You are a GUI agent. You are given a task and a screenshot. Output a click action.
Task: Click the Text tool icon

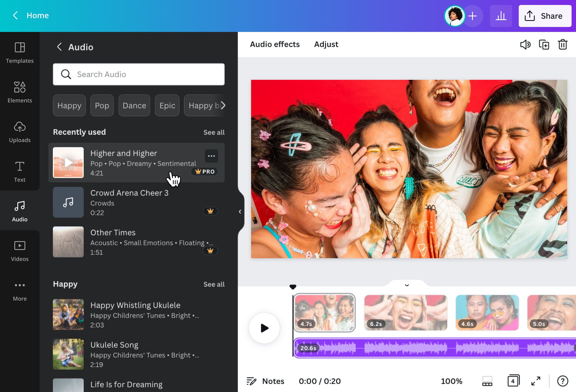pyautogui.click(x=20, y=171)
